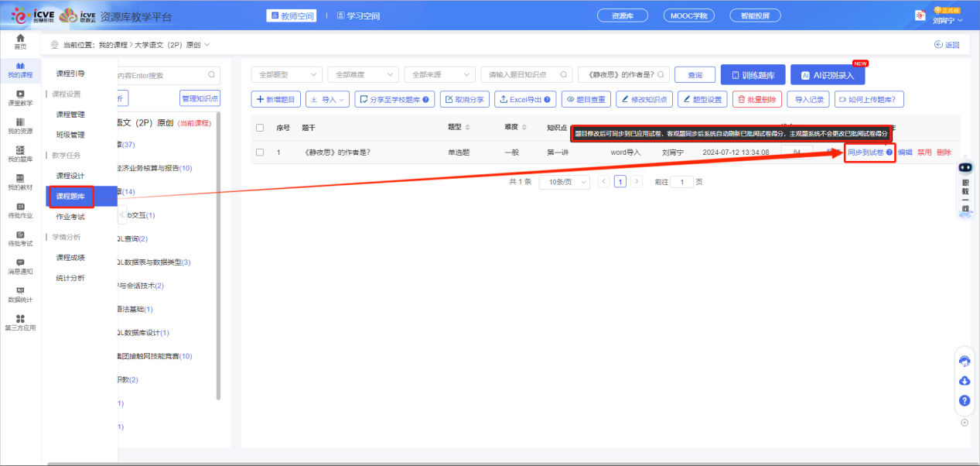Click 同步到试卷 link in row 1

tap(866, 152)
